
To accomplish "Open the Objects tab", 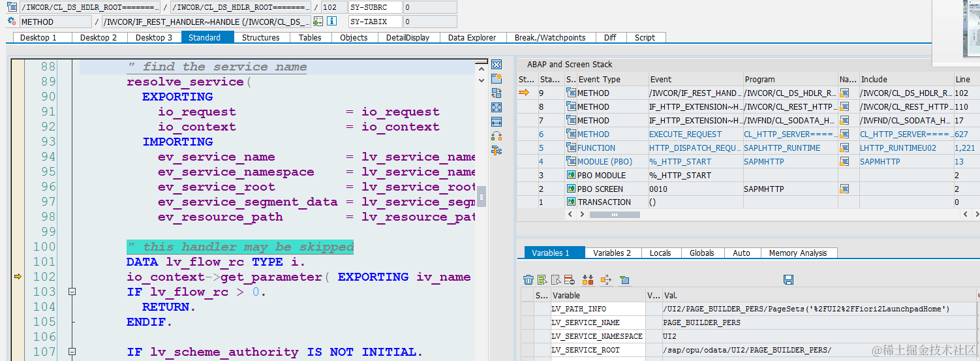I will click(x=354, y=37).
